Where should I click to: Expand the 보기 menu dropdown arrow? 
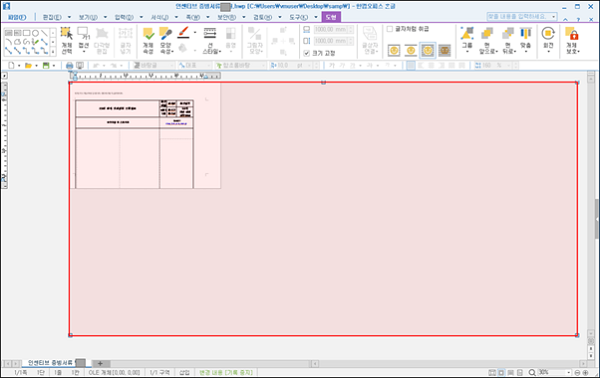click(x=105, y=17)
